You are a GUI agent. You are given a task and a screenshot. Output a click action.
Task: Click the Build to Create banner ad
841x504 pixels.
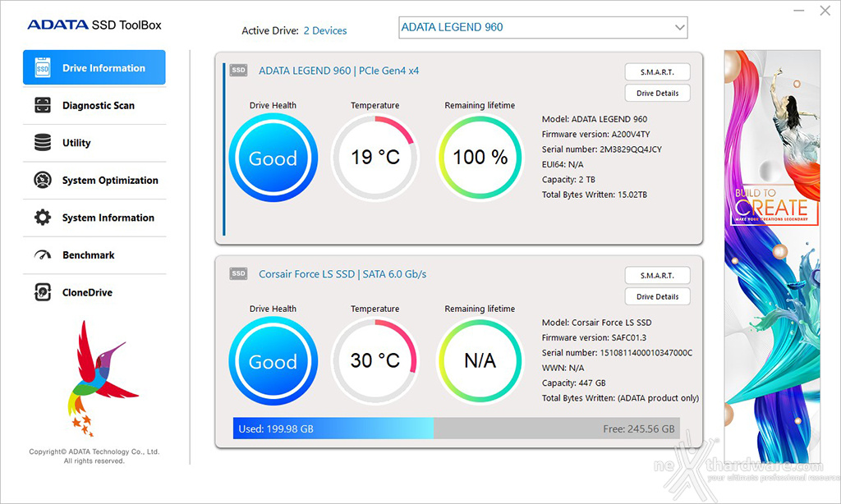click(772, 256)
